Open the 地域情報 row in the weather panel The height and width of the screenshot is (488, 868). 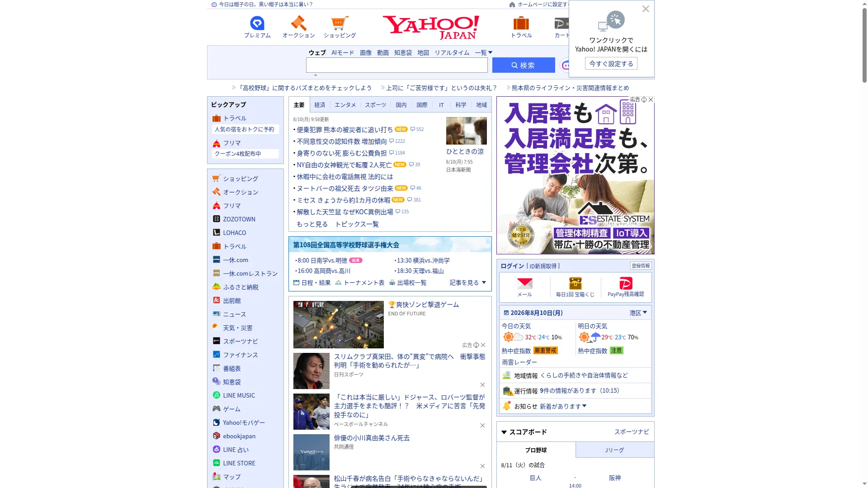pos(575,375)
